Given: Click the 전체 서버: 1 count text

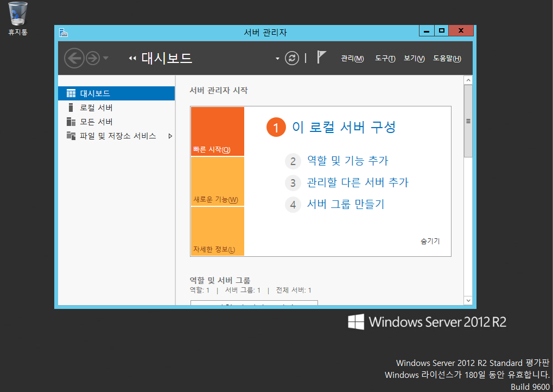Looking at the screenshot, I should click(x=294, y=290).
